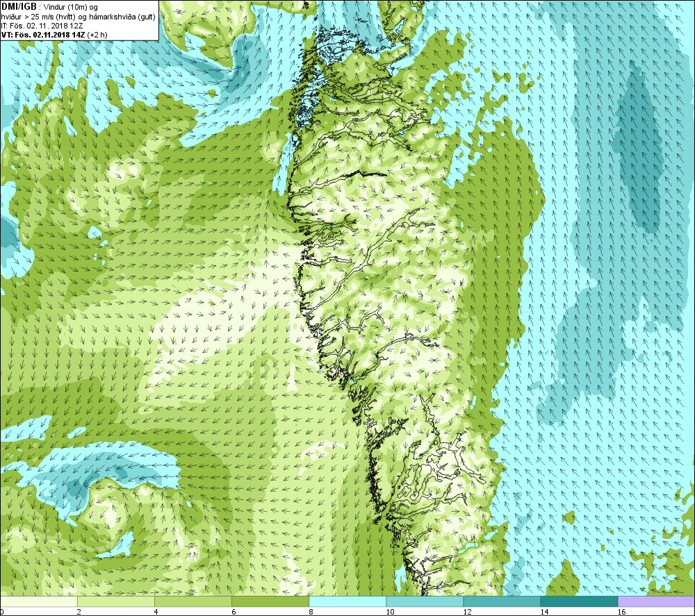Click the "0" label on the color scale

pos(2,612)
